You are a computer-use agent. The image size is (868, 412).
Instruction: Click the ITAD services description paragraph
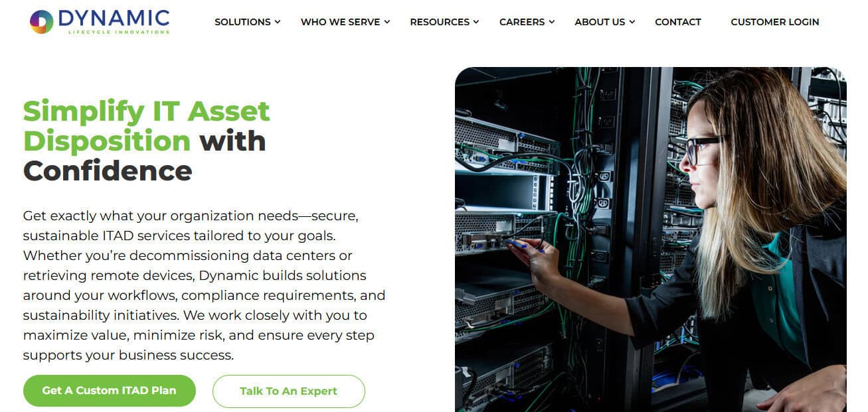pos(205,285)
